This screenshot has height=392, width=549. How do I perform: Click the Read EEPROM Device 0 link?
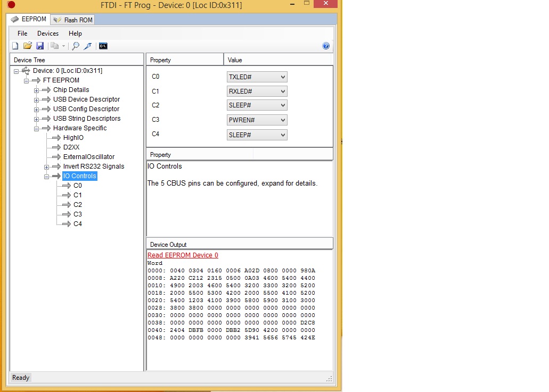click(x=183, y=255)
